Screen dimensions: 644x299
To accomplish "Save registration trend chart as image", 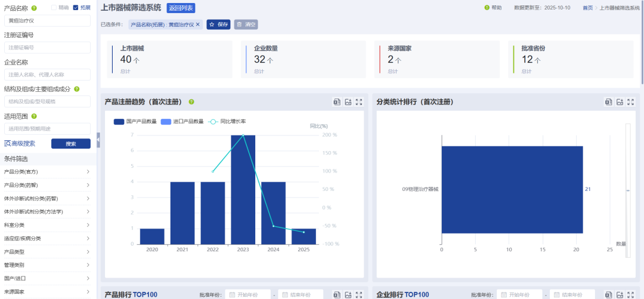I will pyautogui.click(x=348, y=102).
